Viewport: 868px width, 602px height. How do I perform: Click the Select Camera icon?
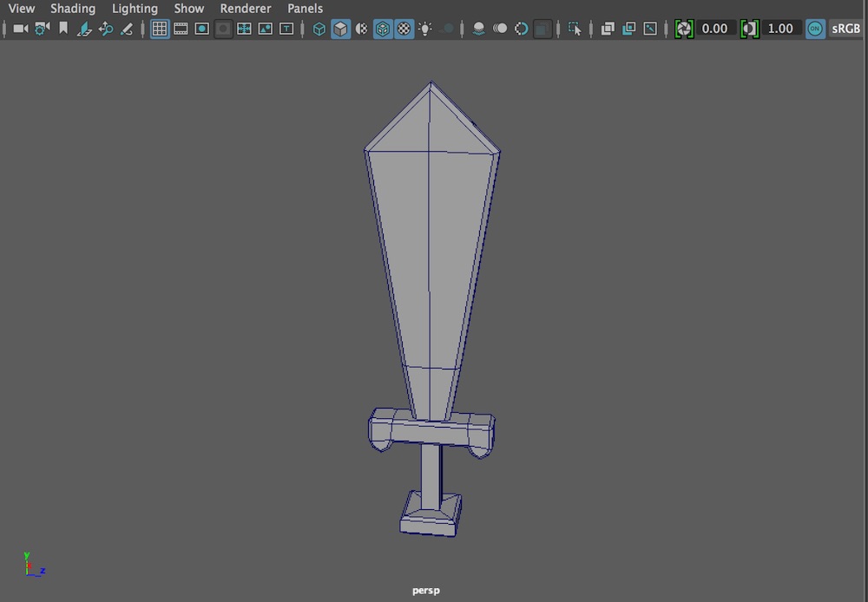21,29
